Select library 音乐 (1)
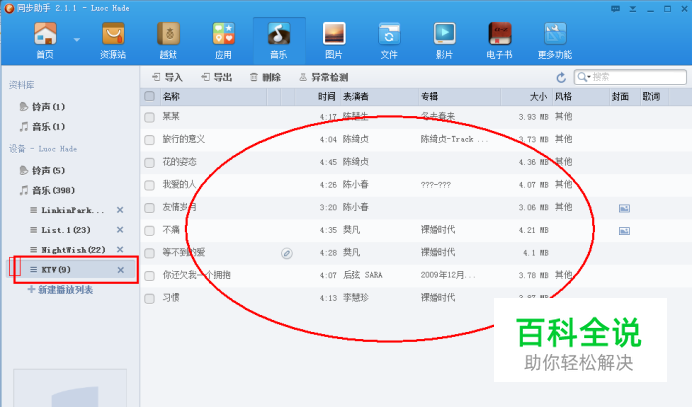 42,127
